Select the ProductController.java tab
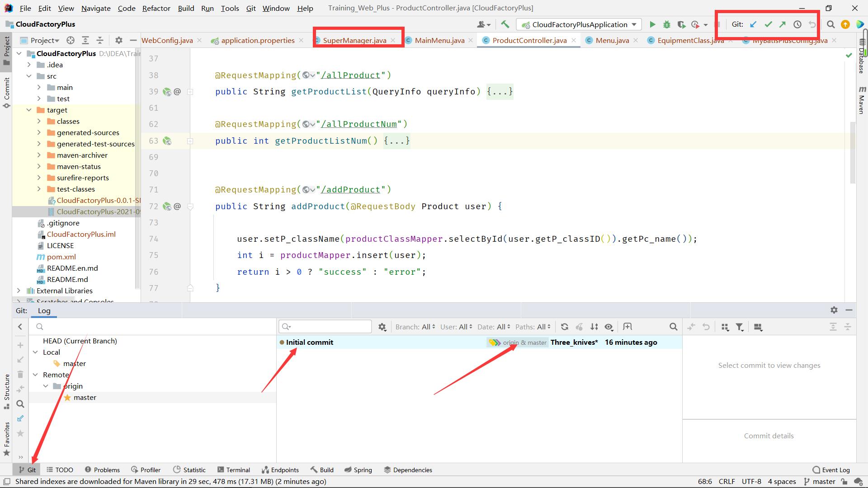This screenshot has width=868, height=488. tap(528, 40)
